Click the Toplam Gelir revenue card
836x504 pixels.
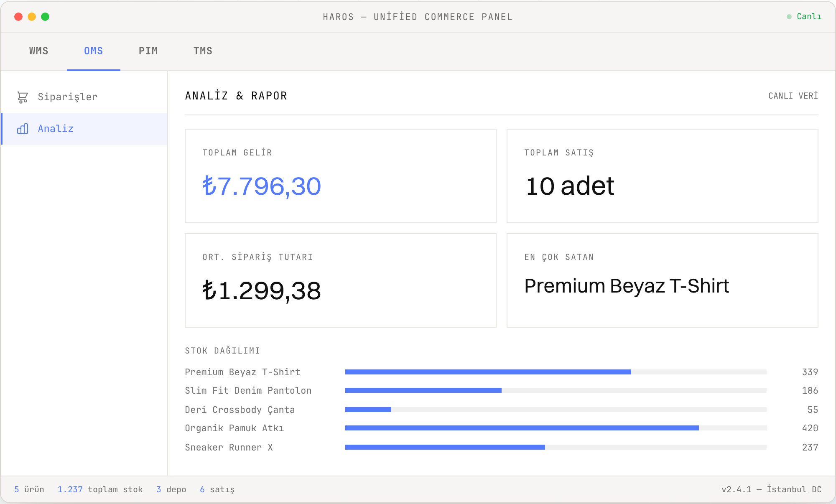click(x=341, y=176)
